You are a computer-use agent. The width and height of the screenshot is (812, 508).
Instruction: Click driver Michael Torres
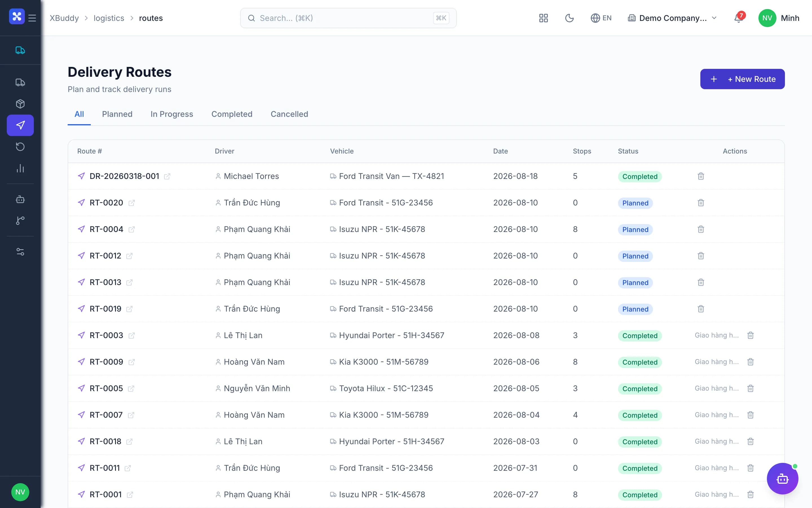[x=251, y=176]
